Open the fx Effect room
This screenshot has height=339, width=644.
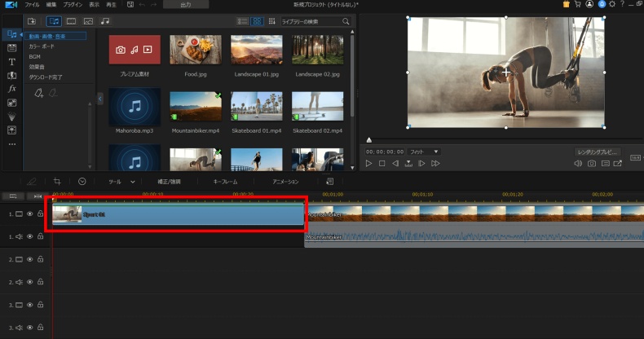coord(11,88)
